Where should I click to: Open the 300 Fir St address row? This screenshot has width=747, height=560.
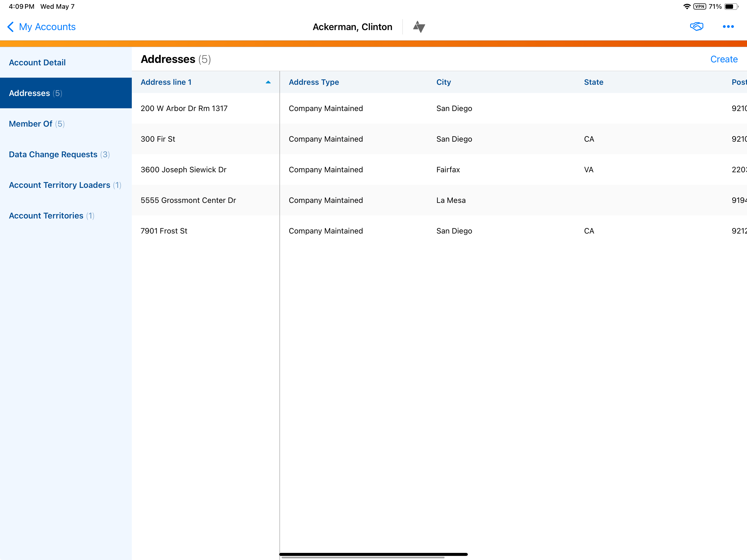point(158,139)
